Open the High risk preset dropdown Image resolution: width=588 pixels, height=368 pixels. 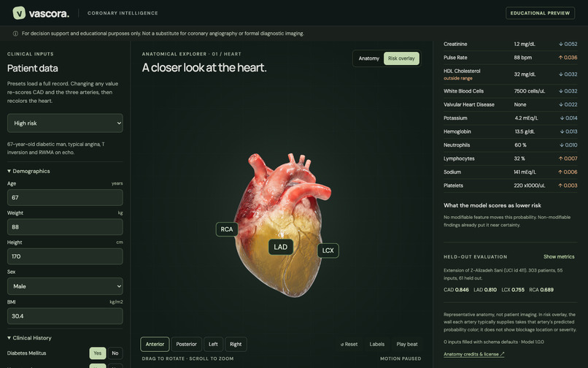(65, 123)
